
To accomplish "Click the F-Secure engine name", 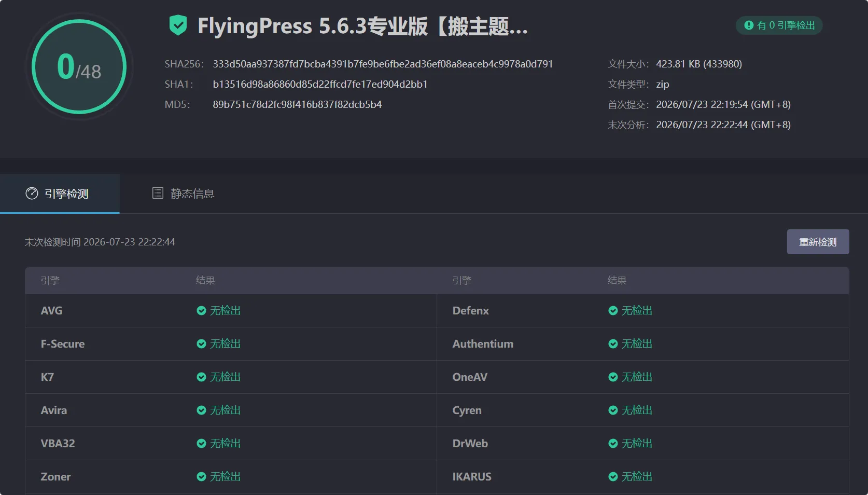I will tap(63, 344).
